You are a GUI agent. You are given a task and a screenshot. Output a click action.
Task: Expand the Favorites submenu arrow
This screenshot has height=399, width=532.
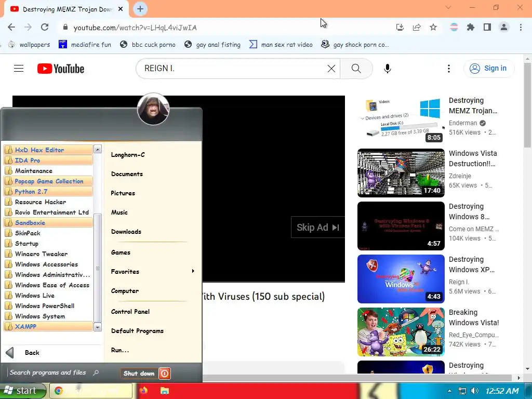tap(193, 271)
